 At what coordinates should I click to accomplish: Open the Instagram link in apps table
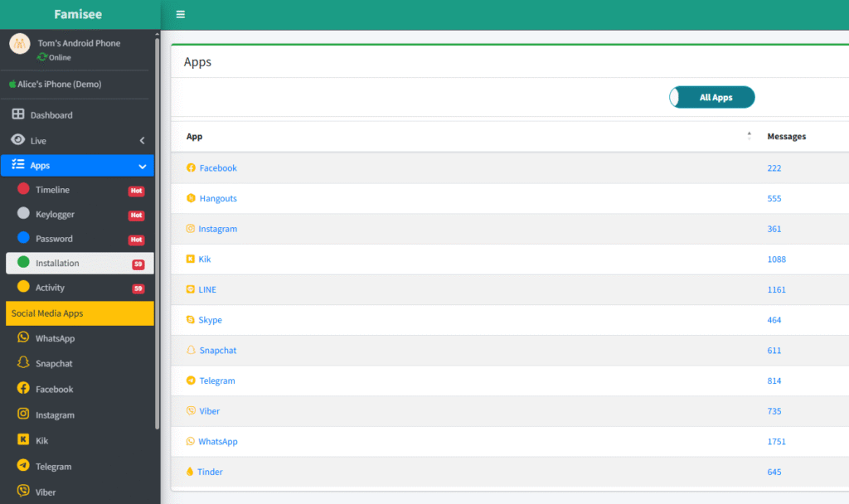(218, 229)
